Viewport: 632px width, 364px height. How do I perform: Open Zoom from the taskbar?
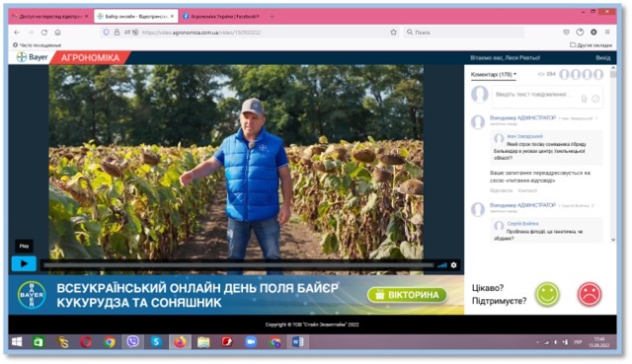251,342
